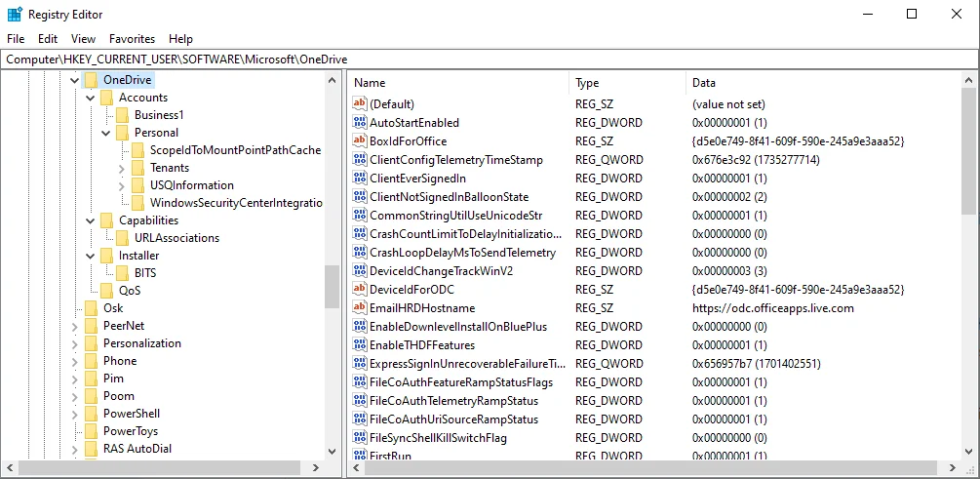Image resolution: width=980 pixels, height=479 pixels.
Task: Collapse the OneDrive tree node
Action: (75, 80)
